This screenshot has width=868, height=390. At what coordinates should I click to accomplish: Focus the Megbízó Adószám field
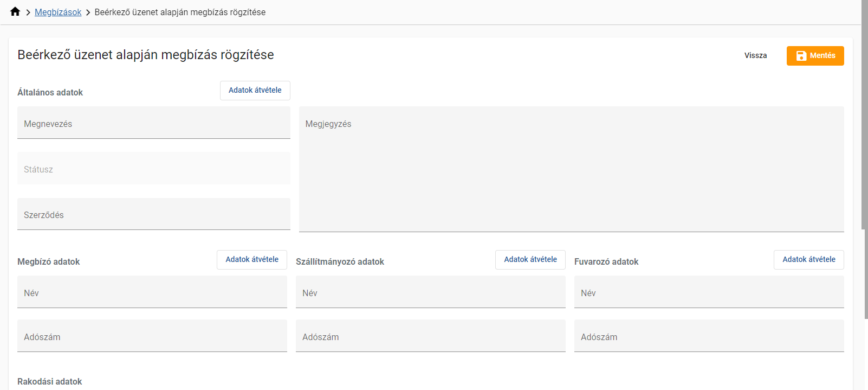[152, 336]
